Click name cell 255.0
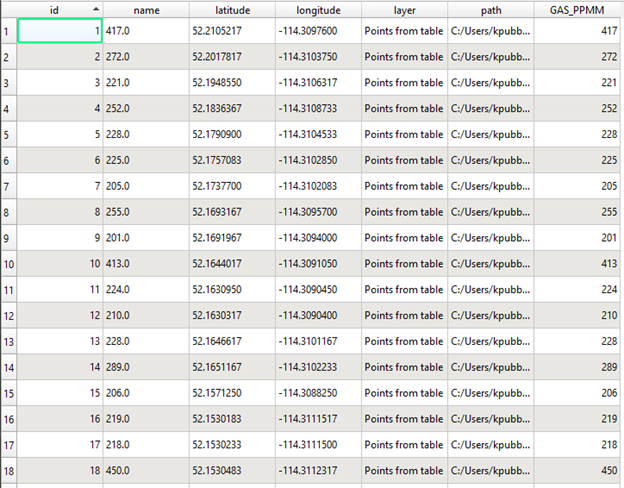Screen dimensions: 624x488 pos(146,212)
